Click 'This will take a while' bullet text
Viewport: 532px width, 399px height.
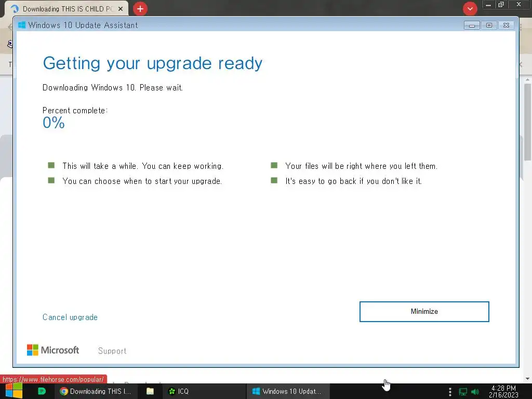coord(143,166)
